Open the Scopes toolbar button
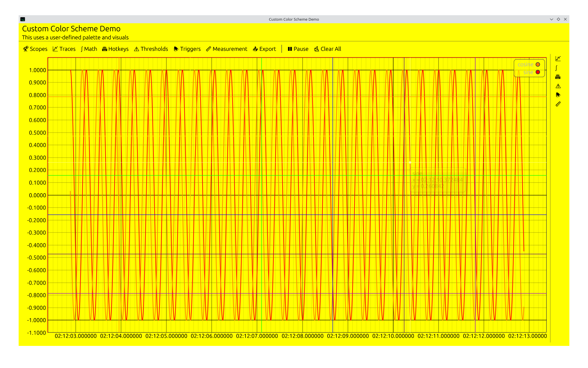The image size is (588, 368). (35, 49)
